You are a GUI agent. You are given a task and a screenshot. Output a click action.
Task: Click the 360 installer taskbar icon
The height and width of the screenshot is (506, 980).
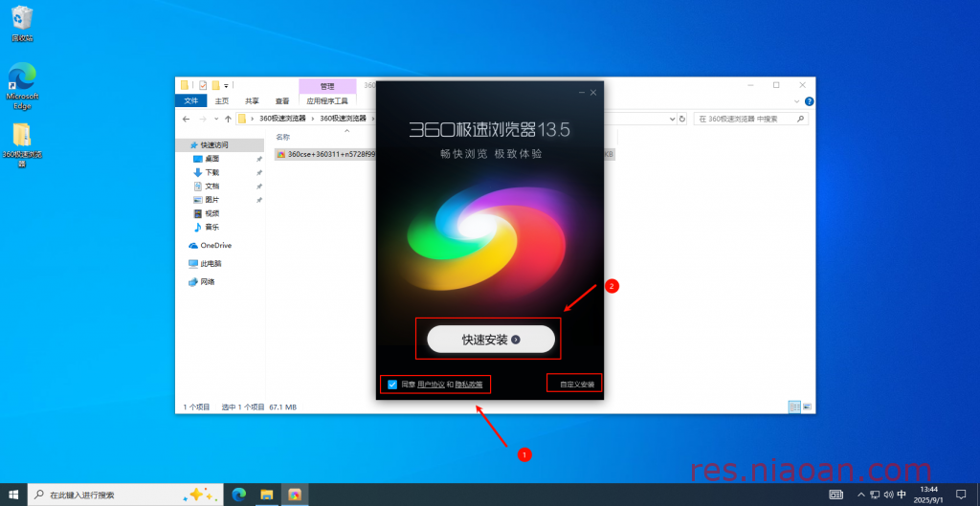[x=295, y=495]
